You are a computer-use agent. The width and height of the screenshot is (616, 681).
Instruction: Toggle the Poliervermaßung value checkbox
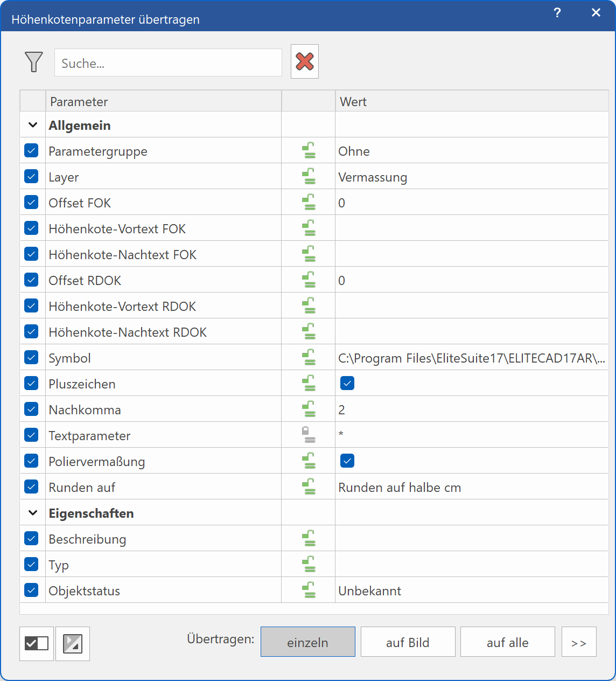coord(347,461)
